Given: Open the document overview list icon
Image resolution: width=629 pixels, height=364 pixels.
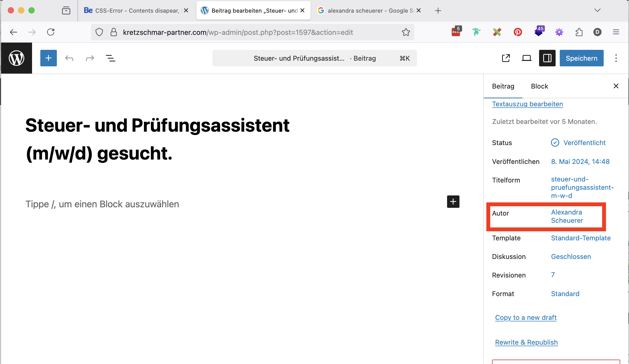Looking at the screenshot, I should coord(111,58).
